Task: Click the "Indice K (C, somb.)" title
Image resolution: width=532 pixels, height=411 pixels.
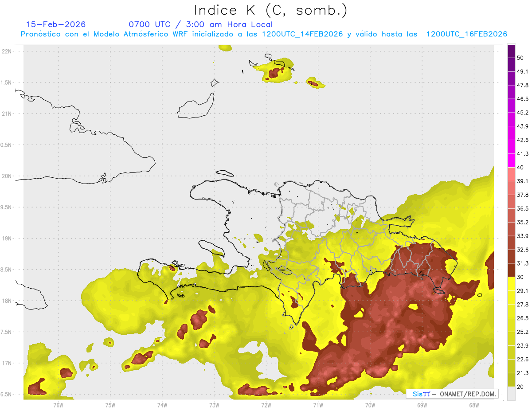Action: (271, 10)
